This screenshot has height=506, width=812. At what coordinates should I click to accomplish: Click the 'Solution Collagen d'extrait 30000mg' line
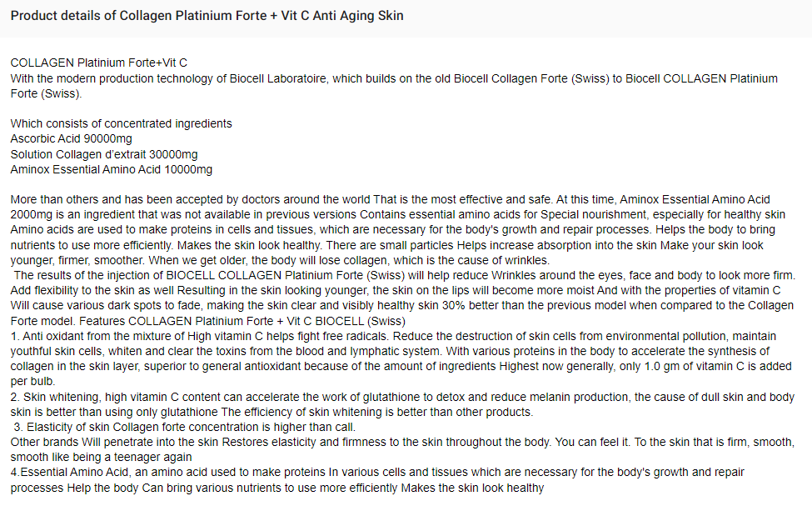click(104, 154)
